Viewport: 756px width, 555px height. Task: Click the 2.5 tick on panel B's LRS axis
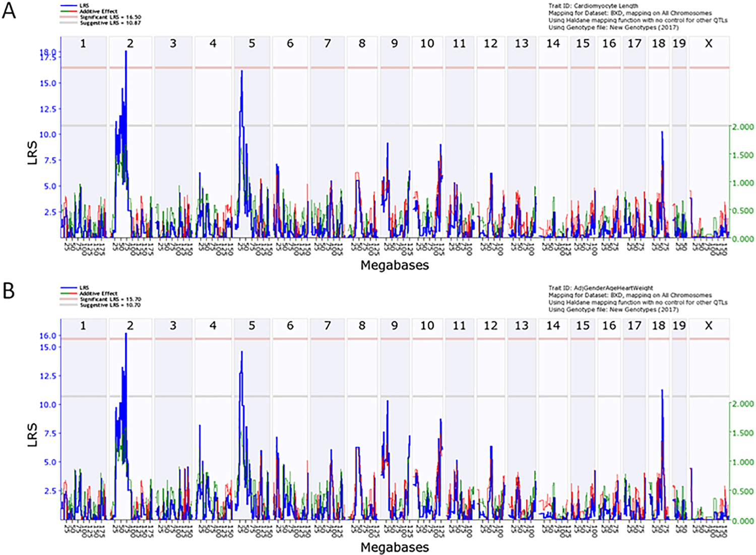coord(50,490)
